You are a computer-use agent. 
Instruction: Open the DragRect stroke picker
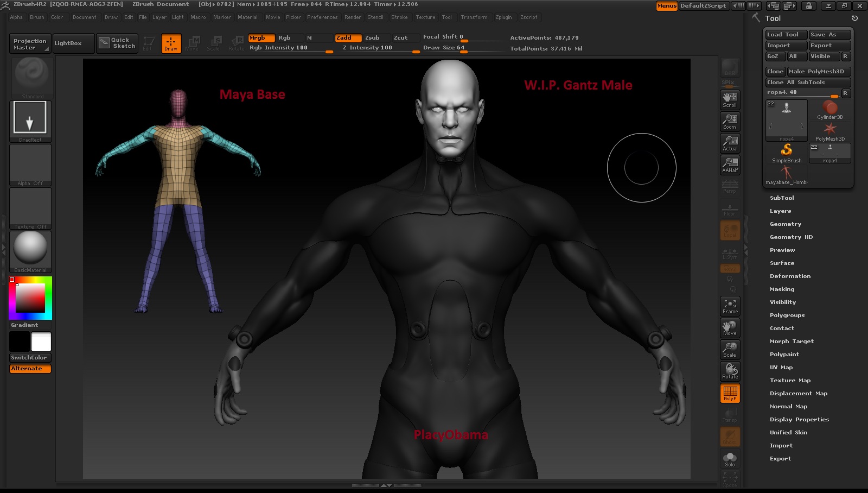pos(30,121)
